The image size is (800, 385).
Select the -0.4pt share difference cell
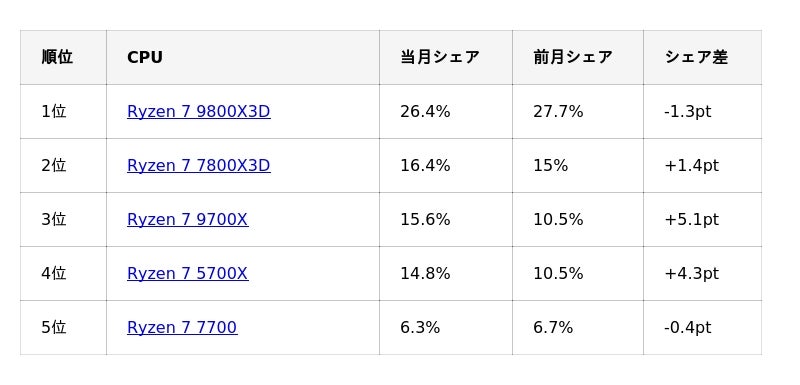[x=703, y=327]
